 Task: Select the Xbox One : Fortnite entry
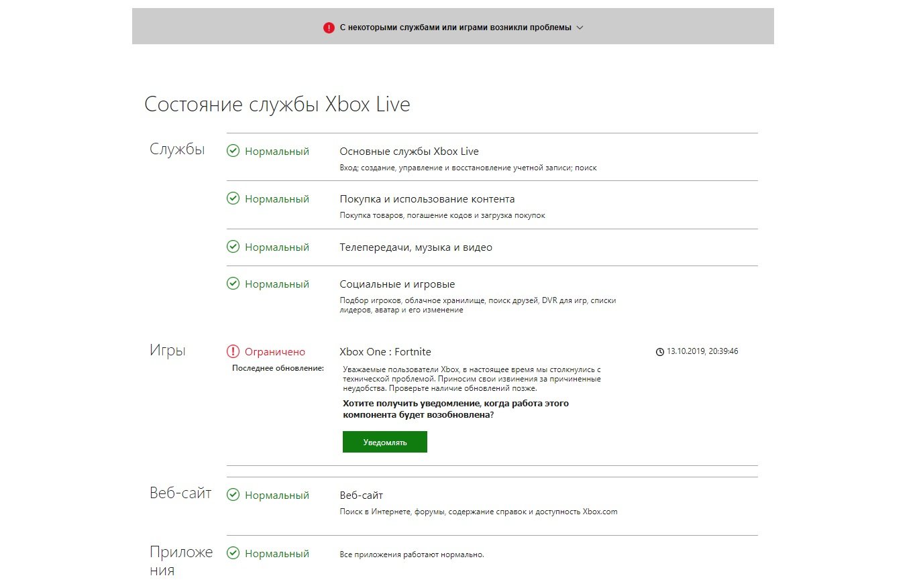[385, 352]
